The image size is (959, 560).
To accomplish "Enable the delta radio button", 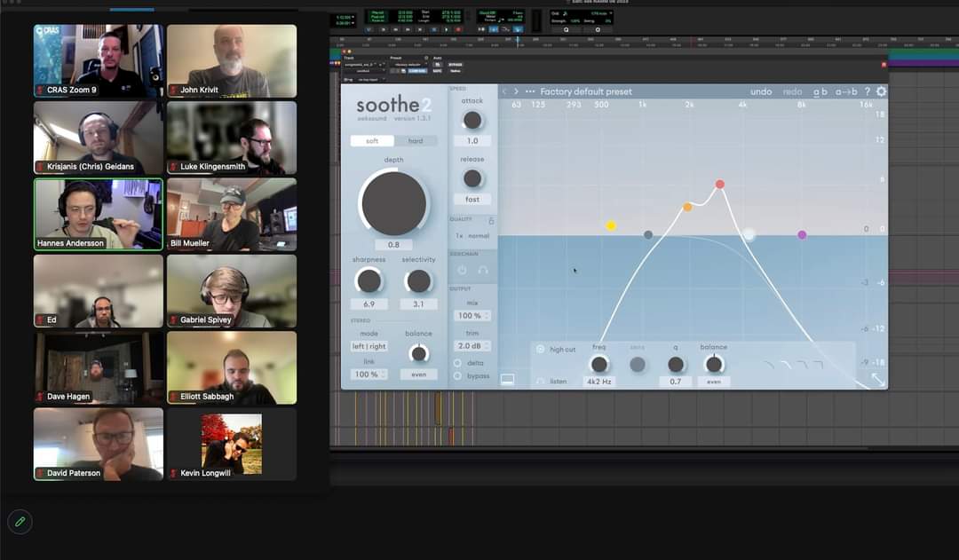I will [458, 363].
